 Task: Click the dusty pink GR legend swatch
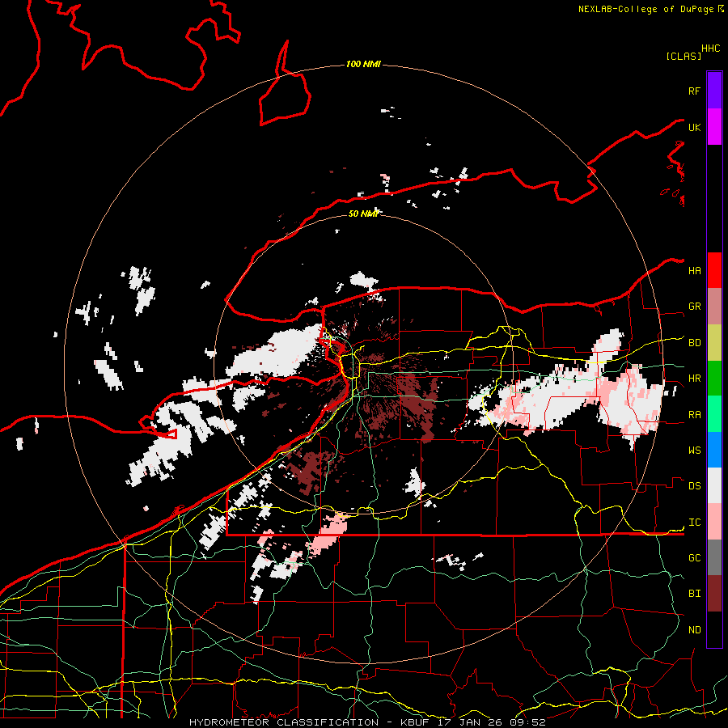click(x=714, y=307)
